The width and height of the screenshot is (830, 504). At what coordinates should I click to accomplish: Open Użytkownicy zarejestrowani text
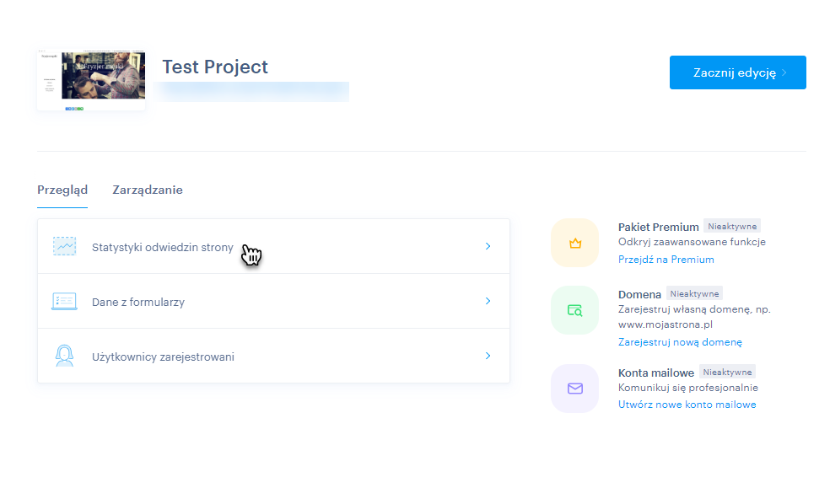pyautogui.click(x=163, y=357)
